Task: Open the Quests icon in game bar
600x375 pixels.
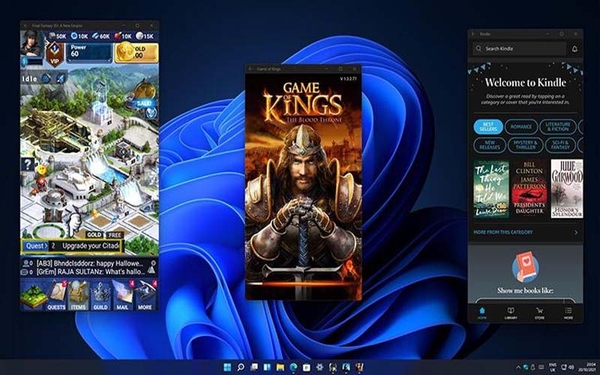Action: tap(56, 295)
